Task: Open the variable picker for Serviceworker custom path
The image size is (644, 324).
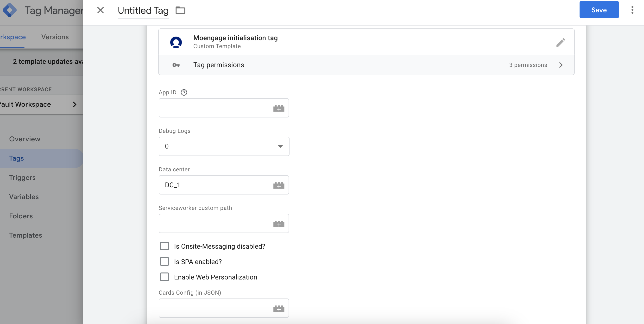Action: [279, 223]
